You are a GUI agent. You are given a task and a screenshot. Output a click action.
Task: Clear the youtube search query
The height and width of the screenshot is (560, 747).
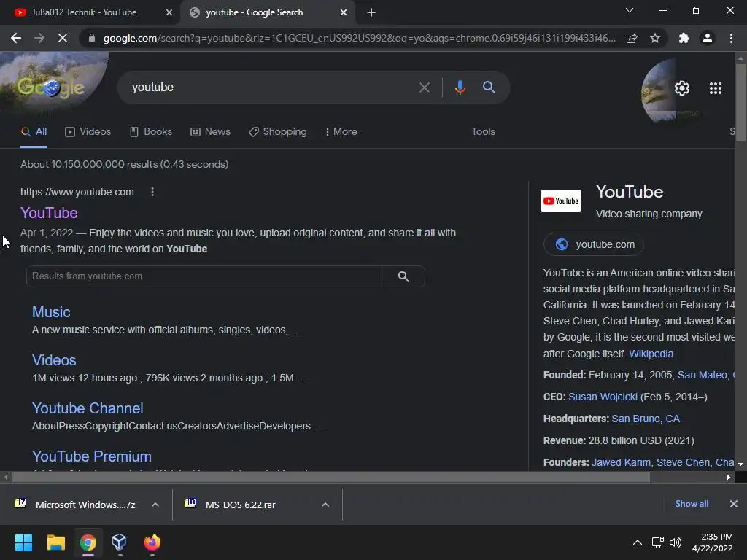pos(425,87)
